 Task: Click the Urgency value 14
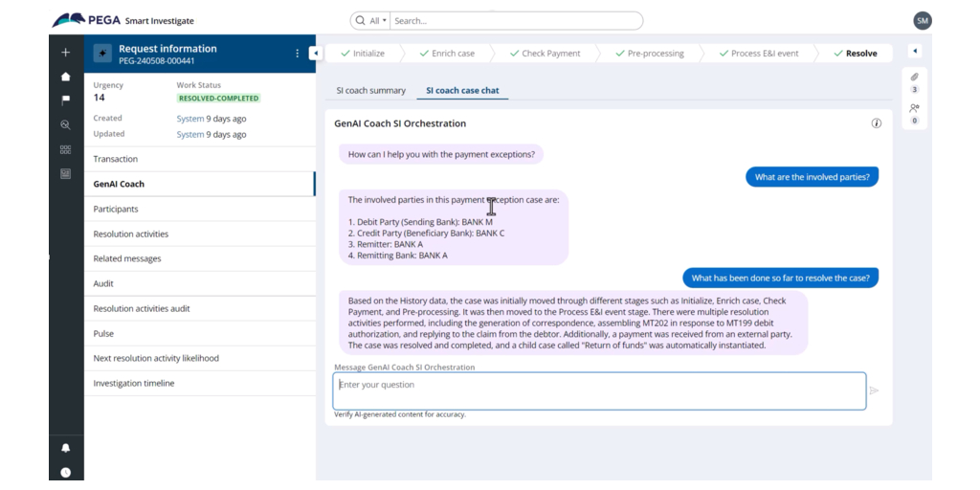pos(99,98)
